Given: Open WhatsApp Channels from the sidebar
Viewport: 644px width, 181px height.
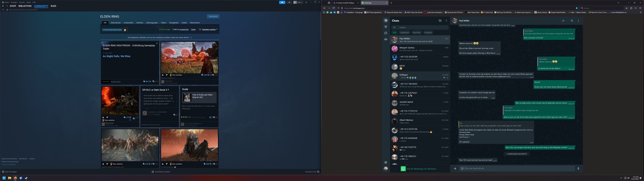Looking at the screenshot, I should coord(386,33).
